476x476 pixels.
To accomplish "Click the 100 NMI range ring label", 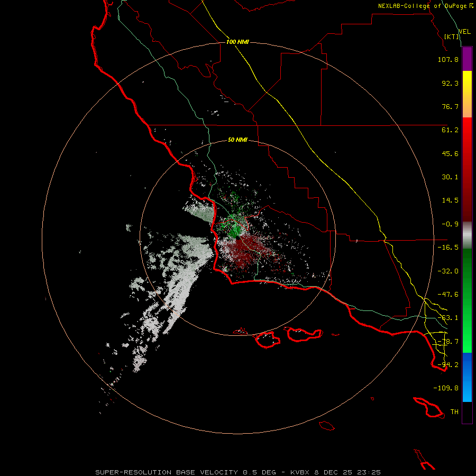I will tap(237, 42).
